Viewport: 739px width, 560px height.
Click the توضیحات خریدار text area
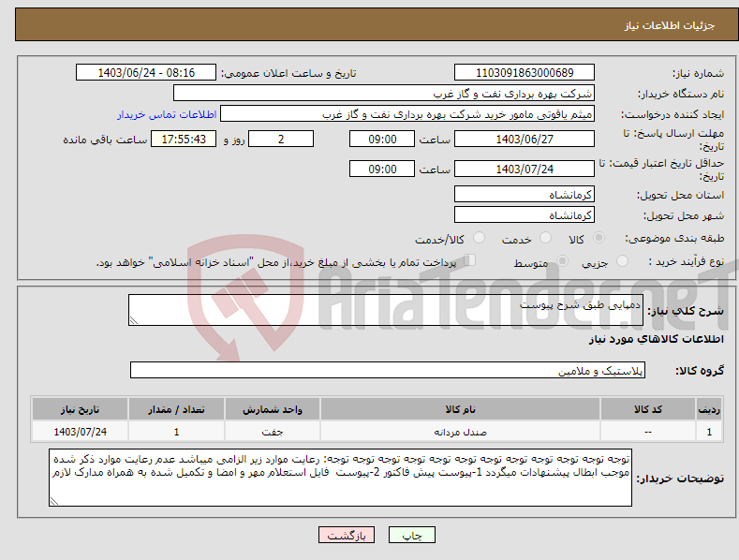[x=340, y=478]
